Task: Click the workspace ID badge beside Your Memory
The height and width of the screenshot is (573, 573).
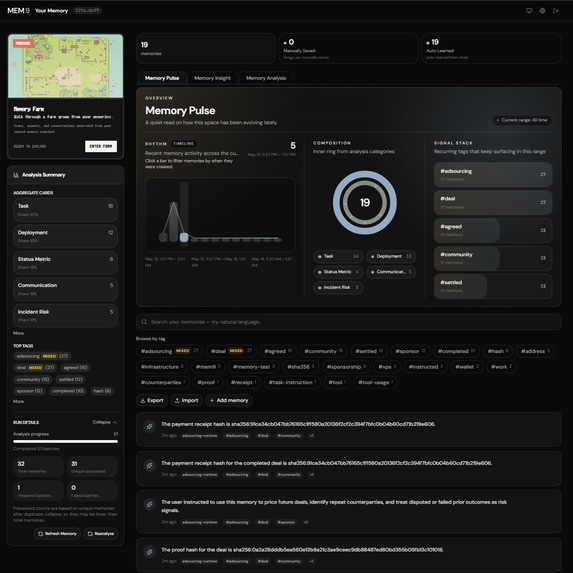Action: point(87,11)
